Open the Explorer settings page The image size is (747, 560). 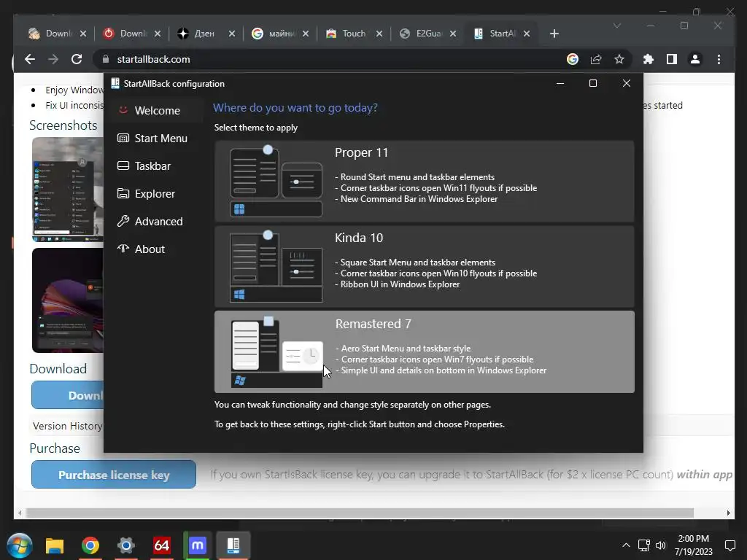[154, 193]
